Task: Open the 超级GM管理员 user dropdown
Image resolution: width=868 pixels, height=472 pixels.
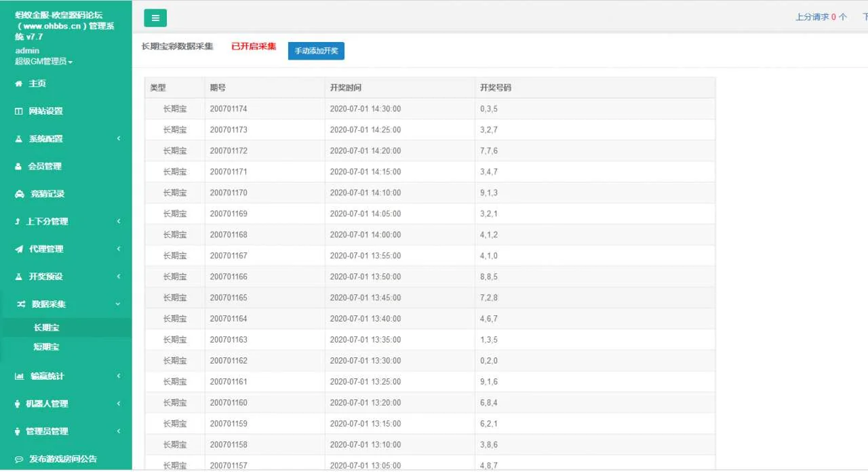Action: pos(44,62)
